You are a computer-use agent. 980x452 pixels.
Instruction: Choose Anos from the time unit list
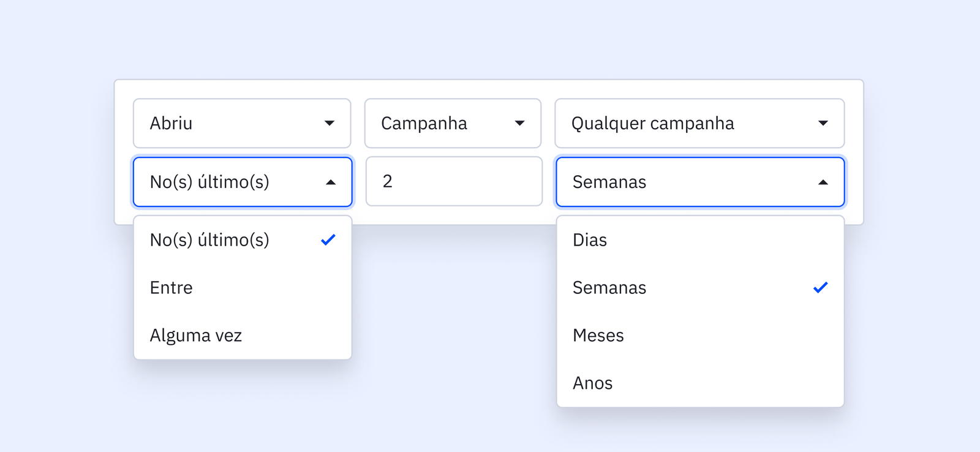tap(593, 383)
